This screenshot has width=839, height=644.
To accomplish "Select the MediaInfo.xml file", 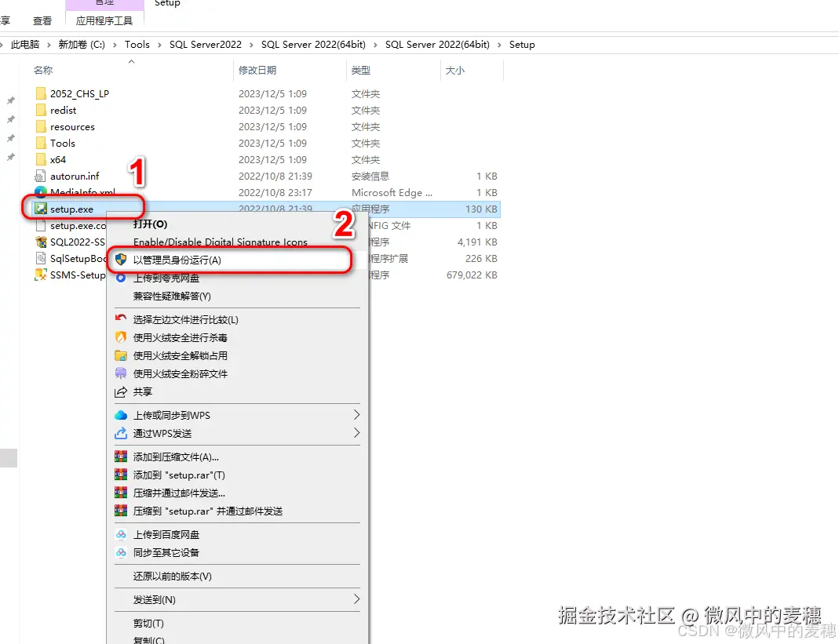I will click(x=84, y=192).
